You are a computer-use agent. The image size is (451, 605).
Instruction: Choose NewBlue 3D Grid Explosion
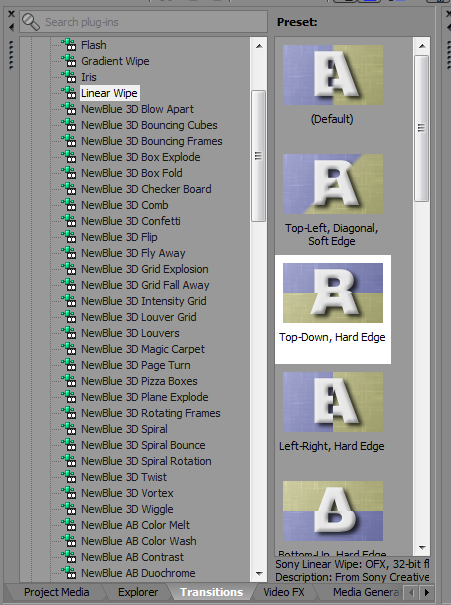pyautogui.click(x=145, y=269)
